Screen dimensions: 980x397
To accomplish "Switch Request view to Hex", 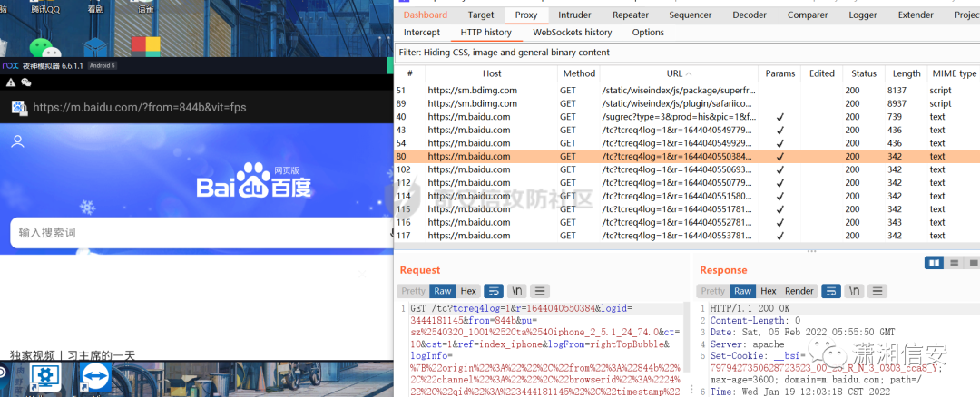I will pyautogui.click(x=468, y=291).
